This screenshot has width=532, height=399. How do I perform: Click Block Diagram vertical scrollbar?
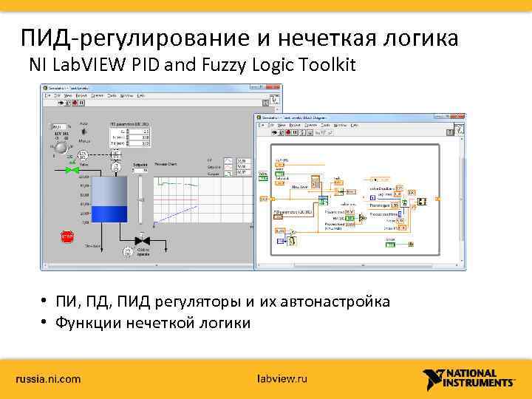462,199
